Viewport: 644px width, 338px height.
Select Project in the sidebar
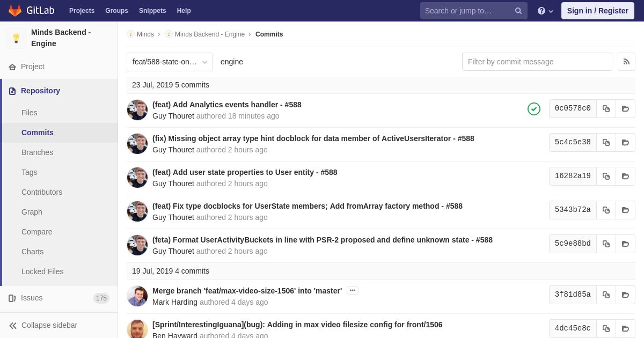[33, 67]
